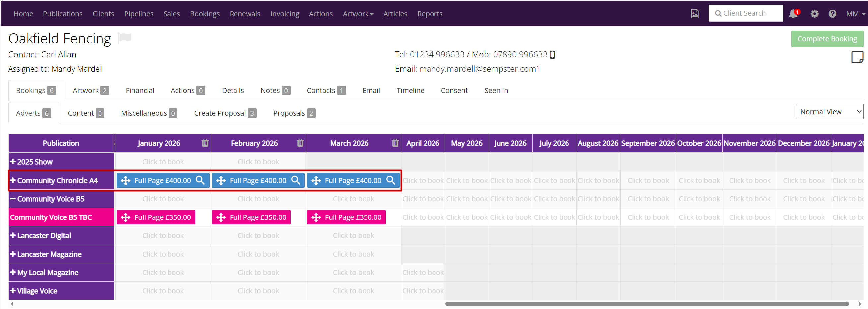Screen dimensions: 868x309
Task: Click the mobile phone icon after Mob number
Action: 552,55
